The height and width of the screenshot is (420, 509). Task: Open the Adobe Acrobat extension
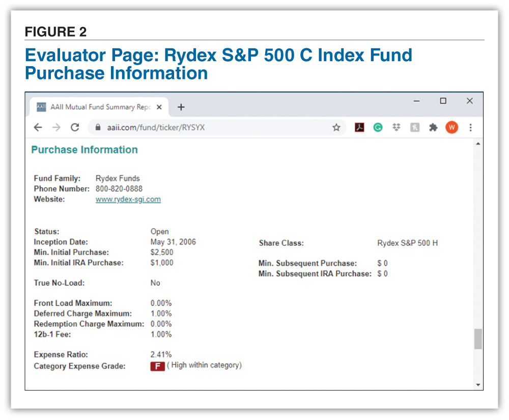click(359, 127)
